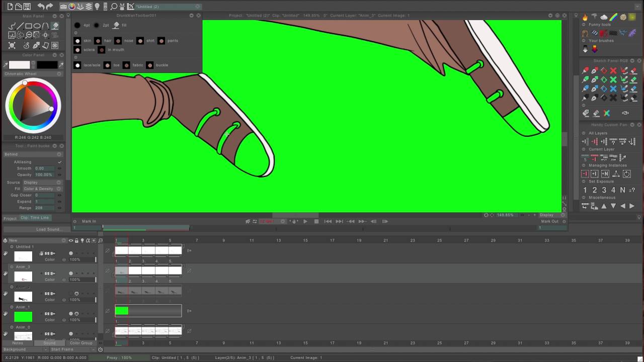Select the paint bucket fill tool in Main Panel

click(55, 26)
